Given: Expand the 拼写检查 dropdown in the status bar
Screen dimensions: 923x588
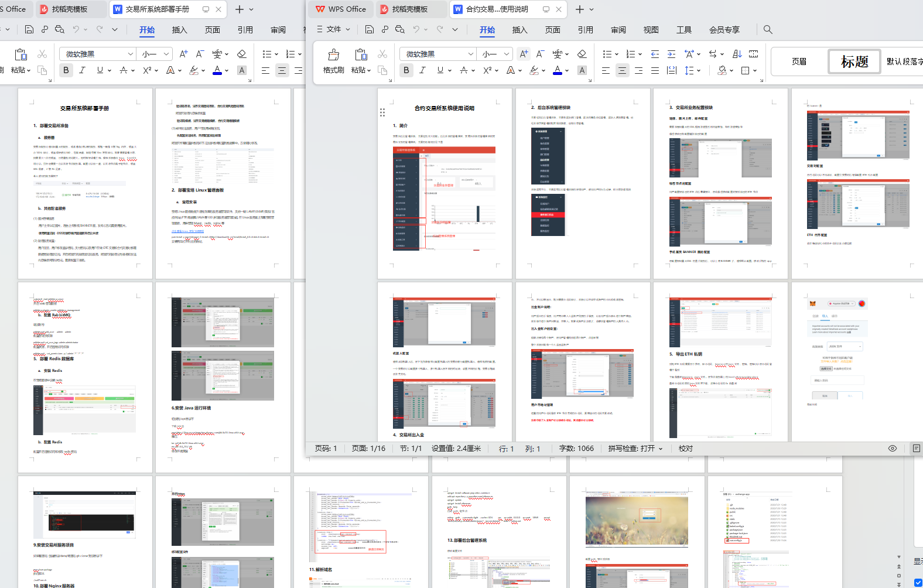Looking at the screenshot, I should [x=661, y=449].
